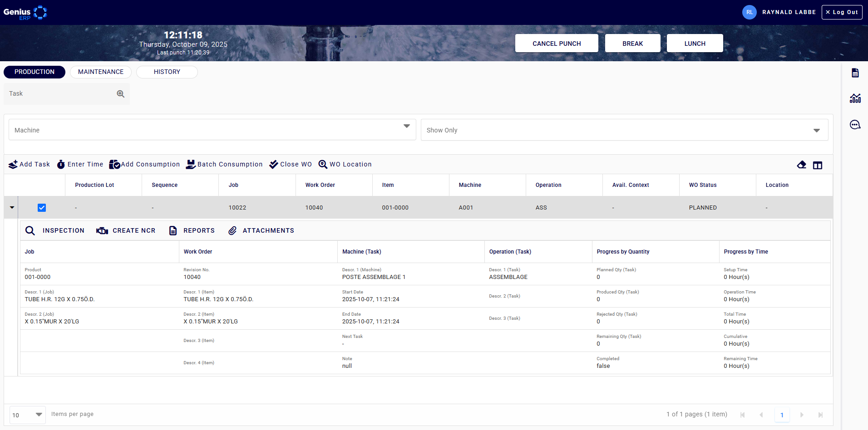The width and height of the screenshot is (868, 430).
Task: Click the Close WO checkmark icon
Action: 274,164
